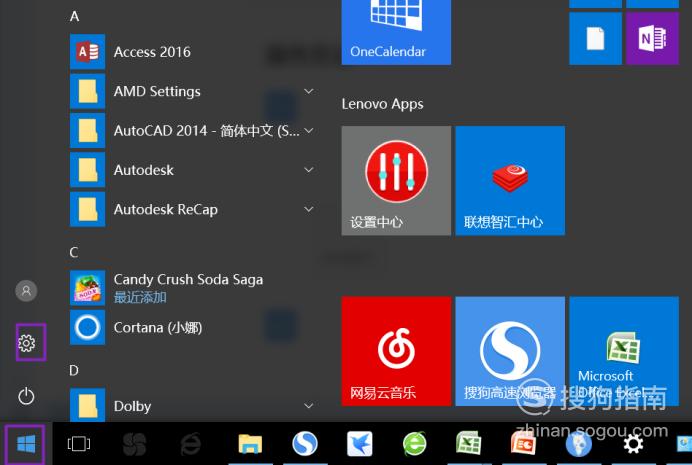The height and width of the screenshot is (465, 692).
Task: Click Access 2016 label text
Action: (152, 52)
